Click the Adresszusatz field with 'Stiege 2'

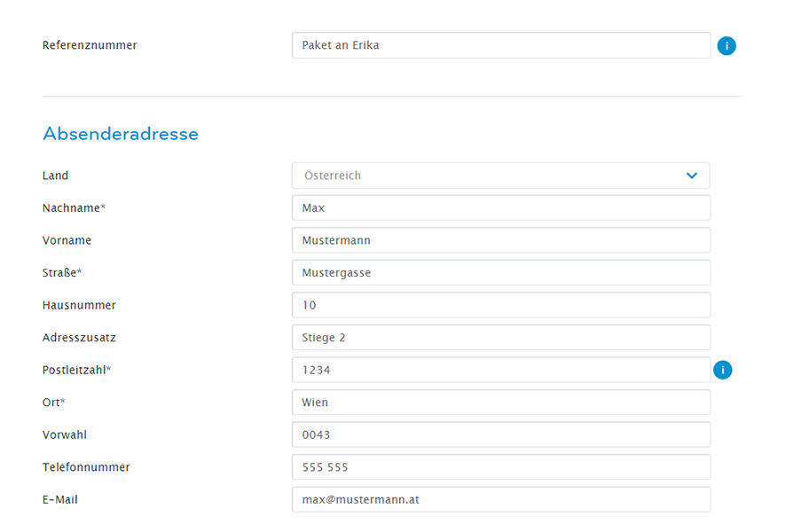[x=500, y=338]
